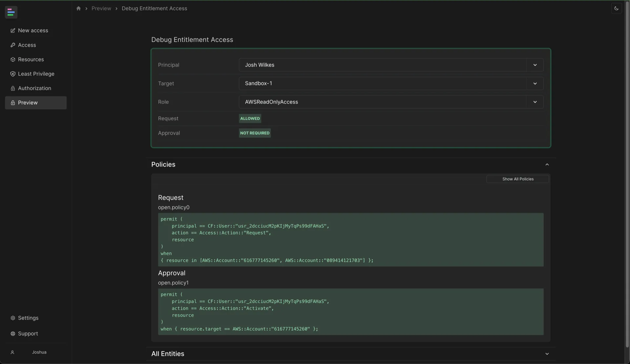
Task: Open the Principal dropdown arrow
Action: click(535, 65)
